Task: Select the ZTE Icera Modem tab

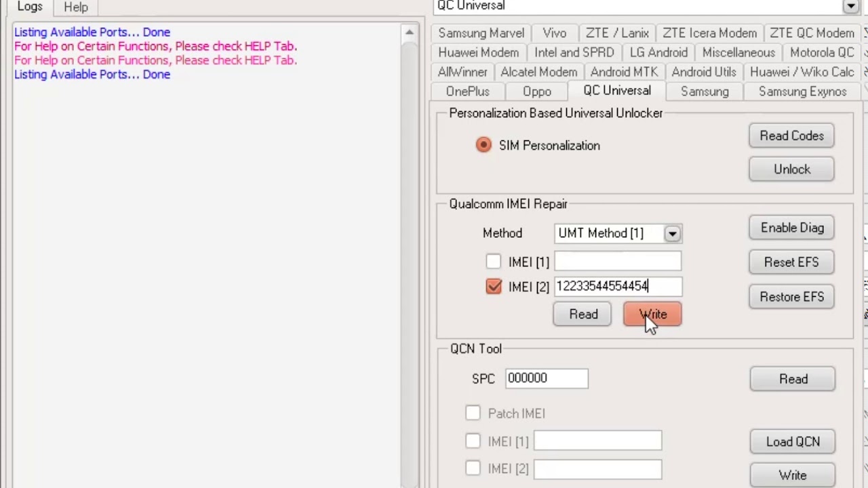Action: tap(709, 33)
